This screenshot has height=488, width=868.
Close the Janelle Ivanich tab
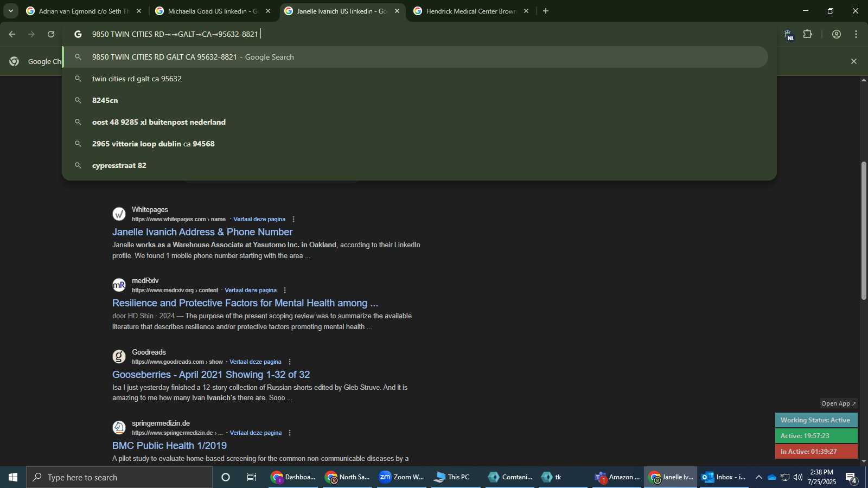coord(397,11)
